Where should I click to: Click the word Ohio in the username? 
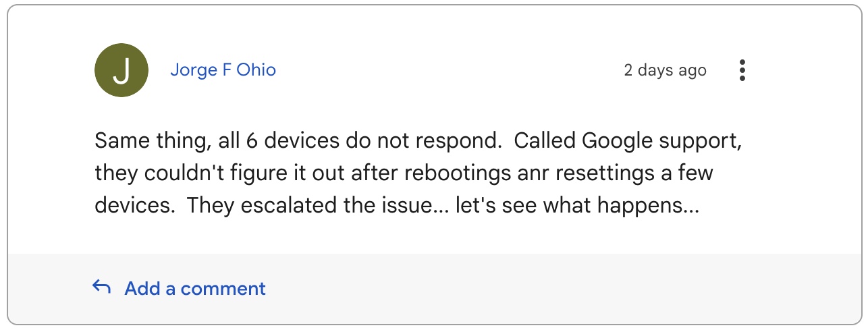point(258,70)
